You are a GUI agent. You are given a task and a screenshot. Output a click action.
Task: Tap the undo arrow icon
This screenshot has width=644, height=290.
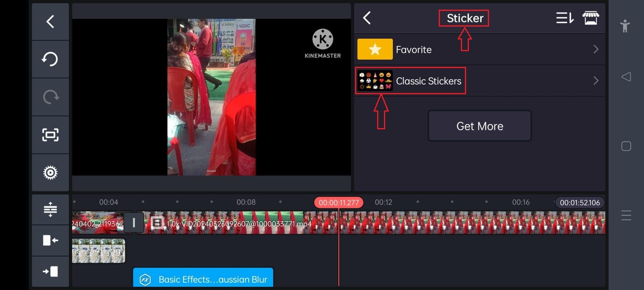50,59
